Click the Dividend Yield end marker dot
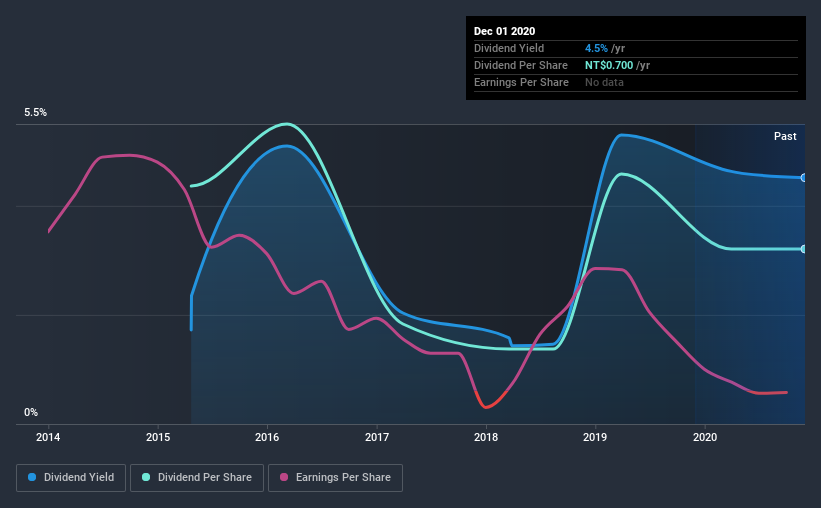Screen dimensions: 821x508 (x=803, y=178)
